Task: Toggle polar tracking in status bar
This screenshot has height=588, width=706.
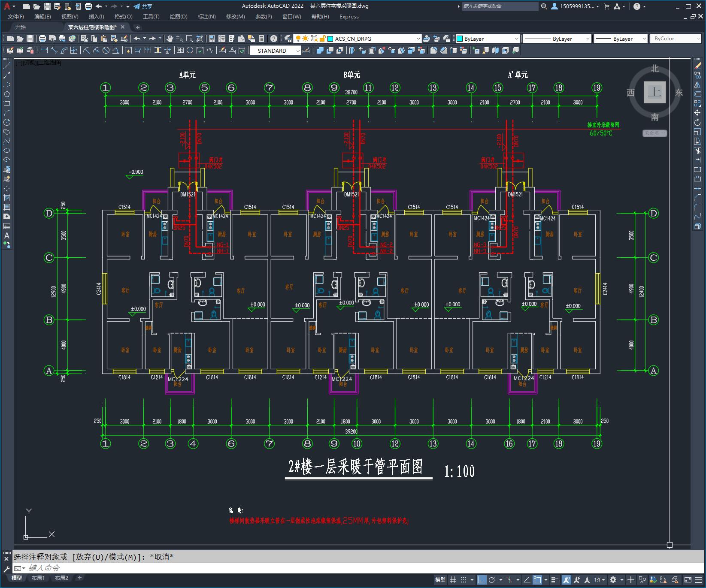Action: tap(492, 580)
